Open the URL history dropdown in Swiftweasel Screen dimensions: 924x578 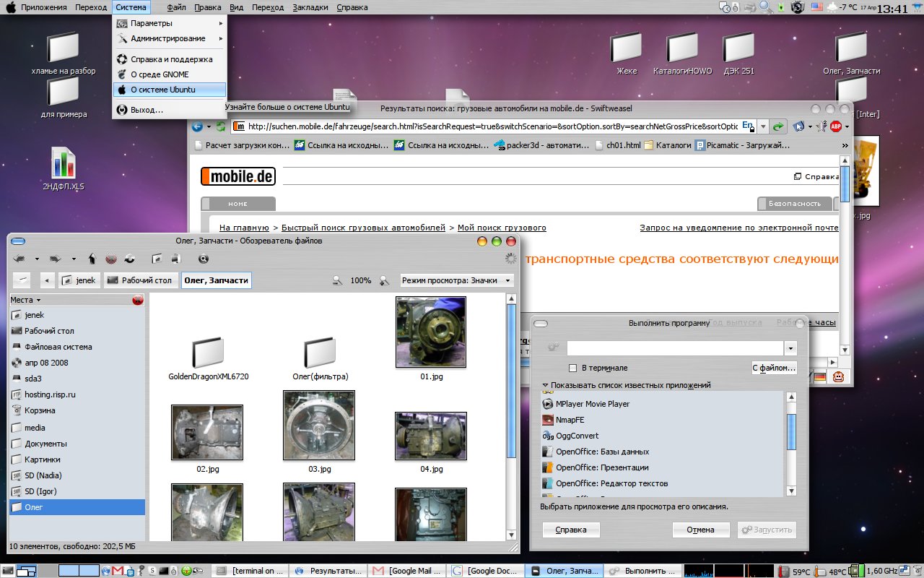tap(762, 126)
